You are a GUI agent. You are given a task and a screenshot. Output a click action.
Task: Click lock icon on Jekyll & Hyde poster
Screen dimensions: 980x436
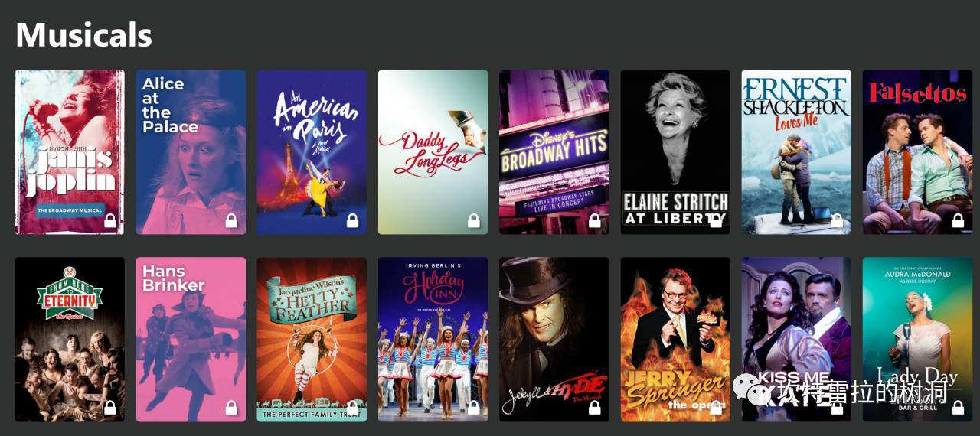pyautogui.click(x=594, y=408)
